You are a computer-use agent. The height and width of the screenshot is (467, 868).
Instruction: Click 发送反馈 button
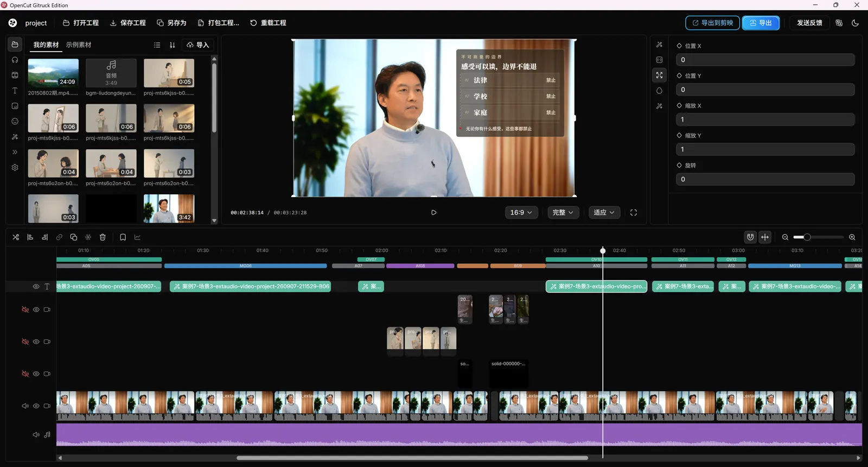coord(809,23)
